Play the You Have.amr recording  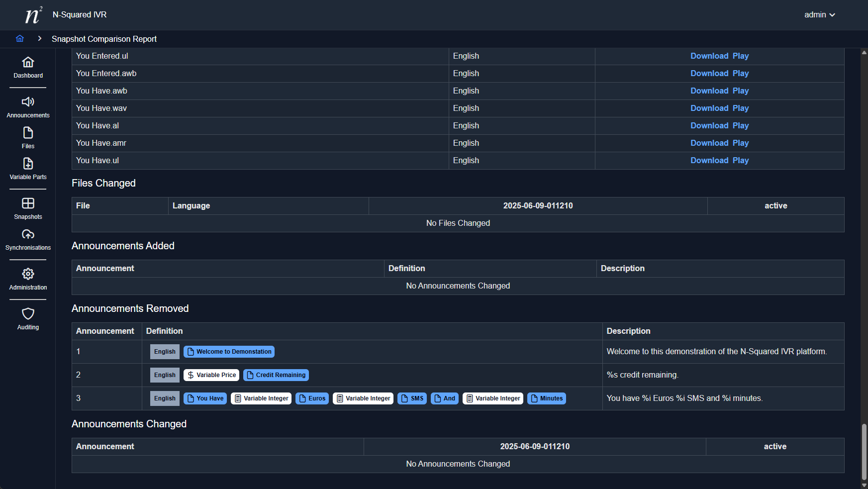pos(740,143)
